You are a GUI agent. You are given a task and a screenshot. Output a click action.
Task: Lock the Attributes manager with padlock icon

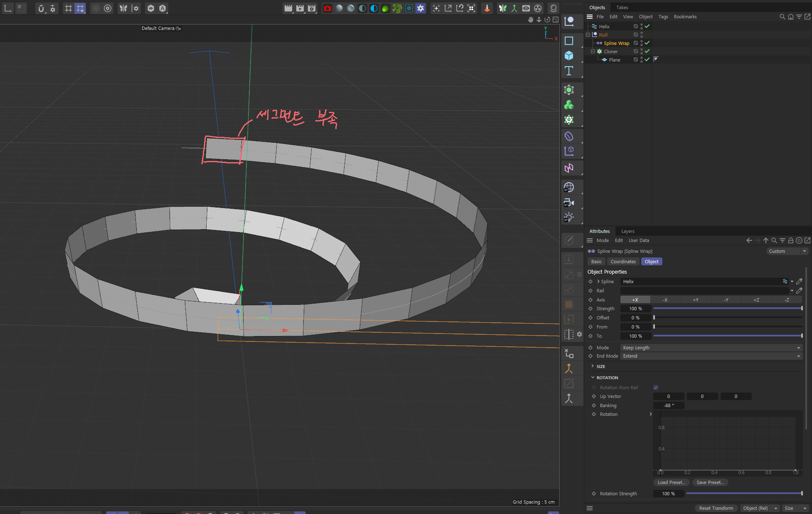point(791,240)
